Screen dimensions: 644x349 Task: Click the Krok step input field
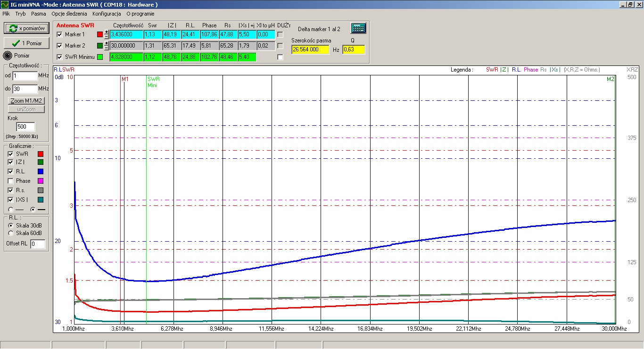pyautogui.click(x=25, y=127)
